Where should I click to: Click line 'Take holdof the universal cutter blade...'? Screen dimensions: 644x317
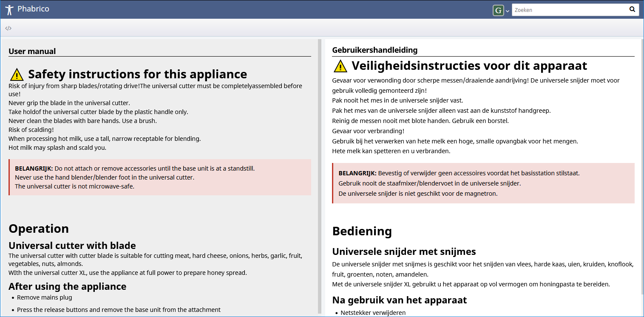tap(98, 112)
